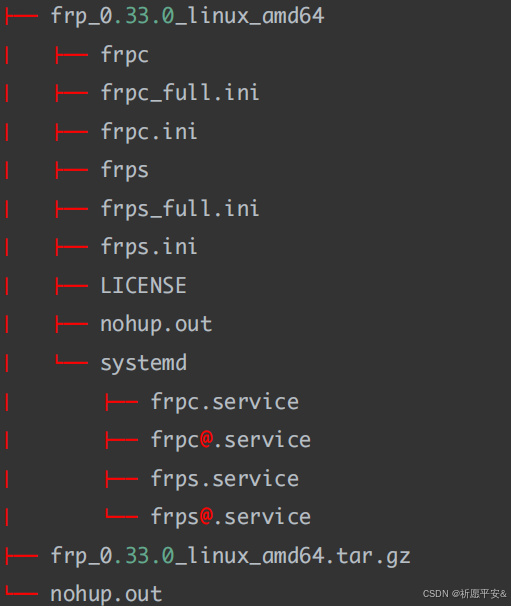Select the frp_0.33.0_linux_amd64.tar.gz archive
Viewport: 511px width, 606px height.
coord(230,557)
